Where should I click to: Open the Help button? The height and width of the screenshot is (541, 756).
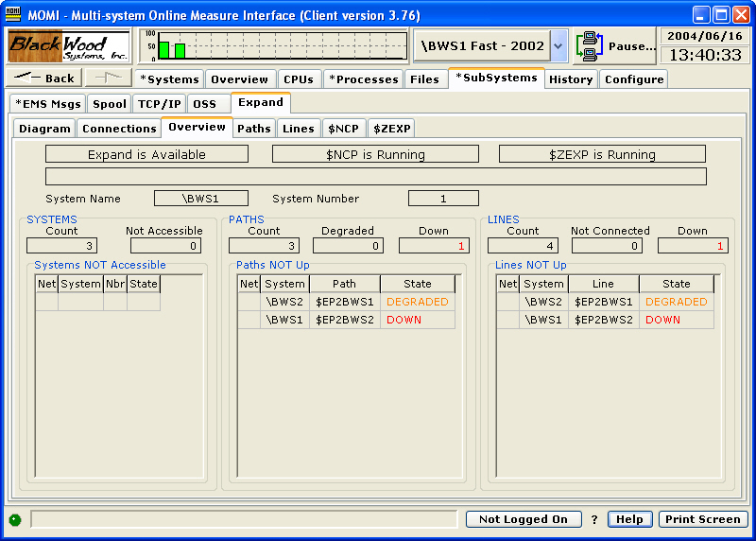(x=629, y=519)
